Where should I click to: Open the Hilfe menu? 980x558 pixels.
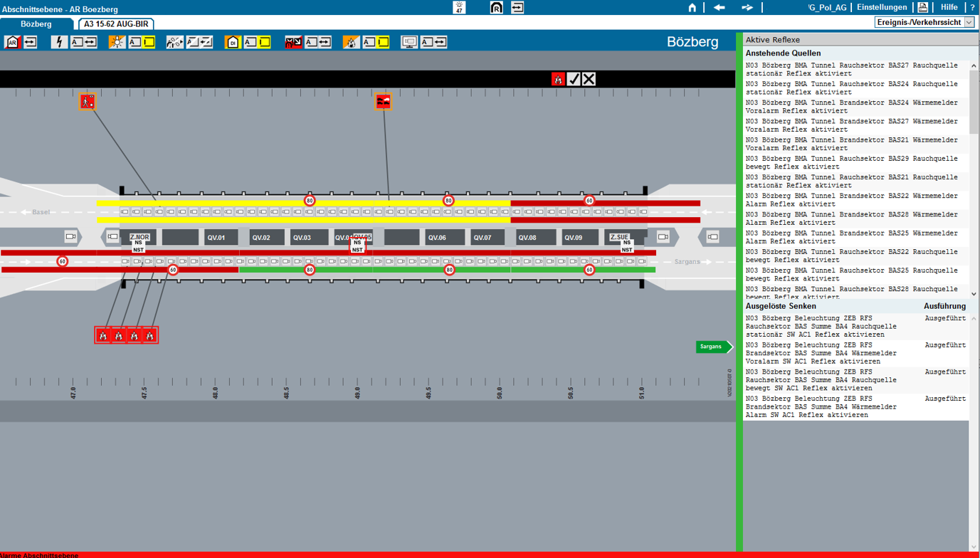point(949,7)
